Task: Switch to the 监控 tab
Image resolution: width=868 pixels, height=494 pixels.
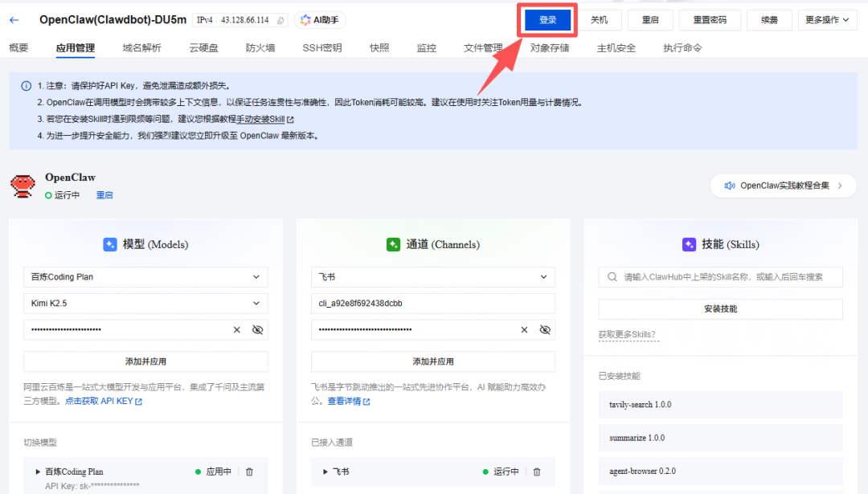Action: point(426,48)
